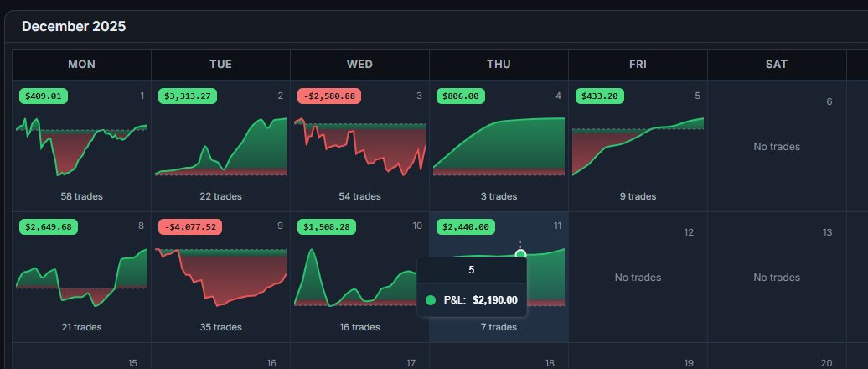Viewport: 868px width, 369px height.
Task: Open the December 3 equity chart thumbnail
Action: click(x=359, y=146)
